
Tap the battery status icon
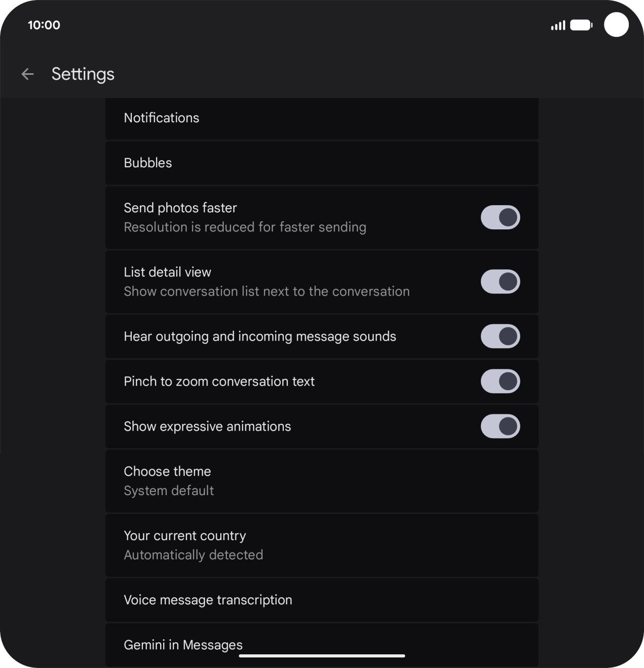pyautogui.click(x=581, y=25)
